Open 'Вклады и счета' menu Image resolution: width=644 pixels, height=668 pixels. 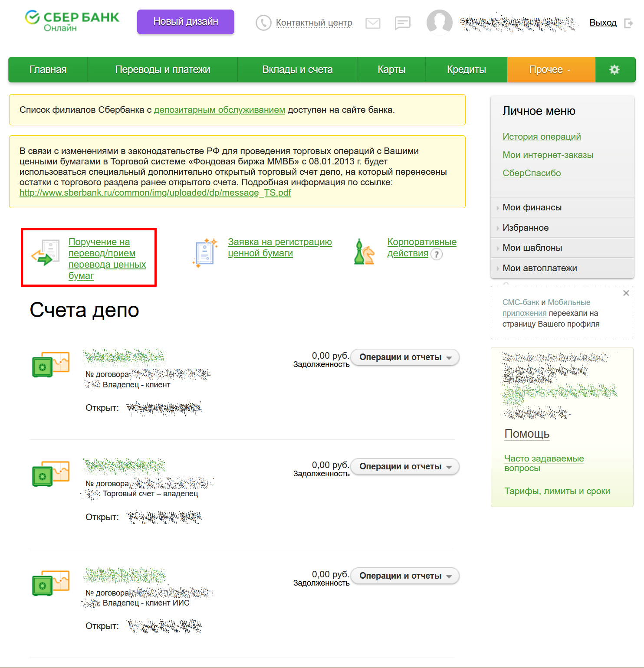point(298,69)
